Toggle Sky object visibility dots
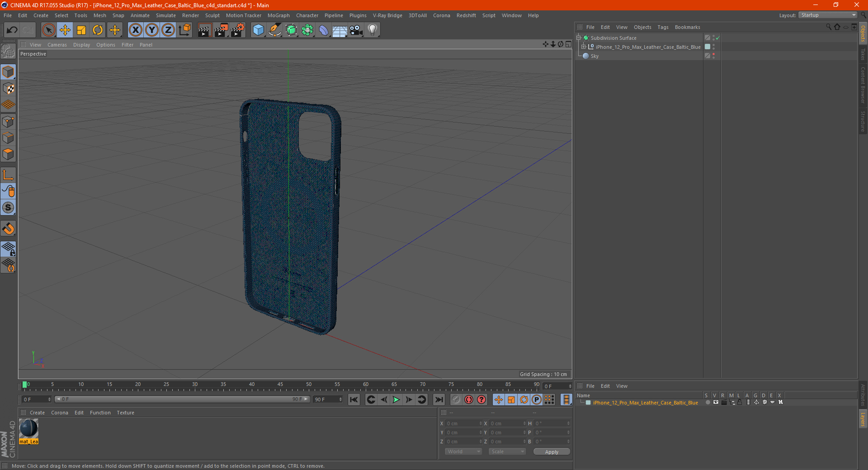Screen dimensions: 868x470 pyautogui.click(x=714, y=56)
